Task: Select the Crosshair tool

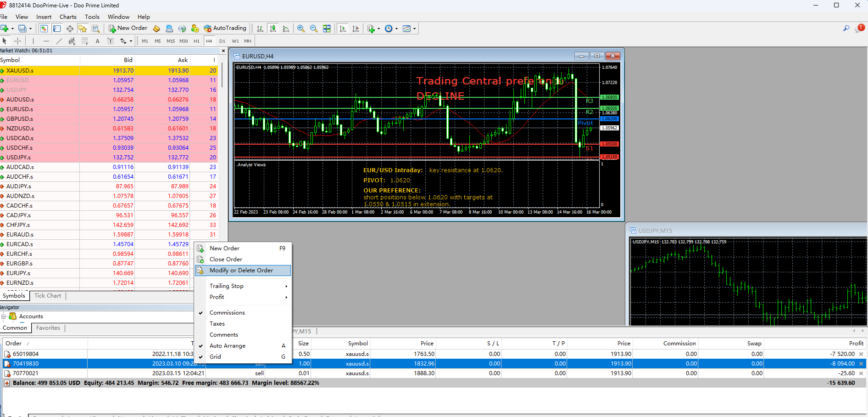Action: coord(18,41)
